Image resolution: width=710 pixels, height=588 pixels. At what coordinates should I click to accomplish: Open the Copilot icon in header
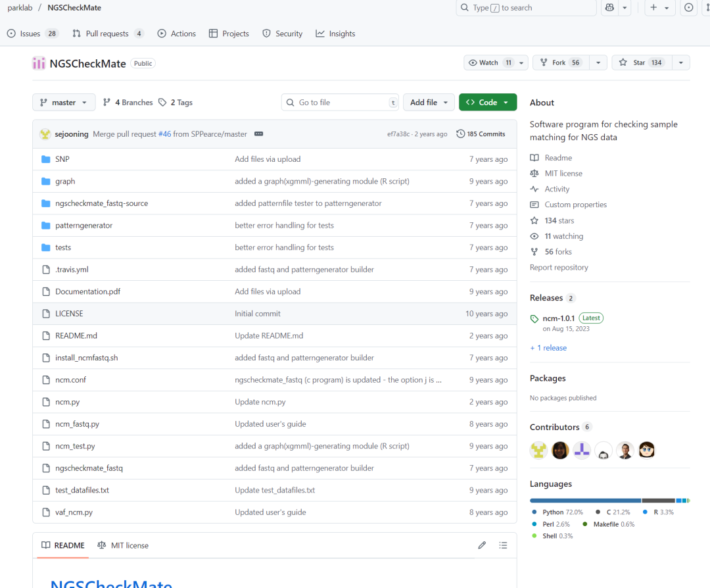click(x=609, y=8)
